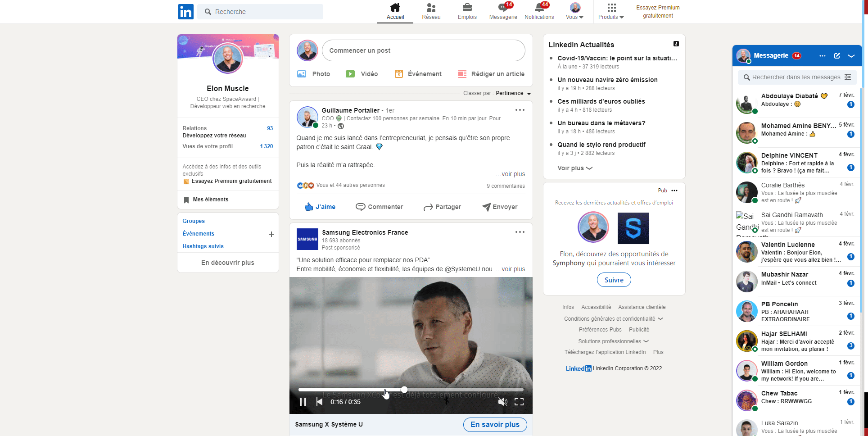Image resolution: width=868 pixels, height=436 pixels.
Task: Expand Samsung post text with voir plus
Action: [x=511, y=269]
